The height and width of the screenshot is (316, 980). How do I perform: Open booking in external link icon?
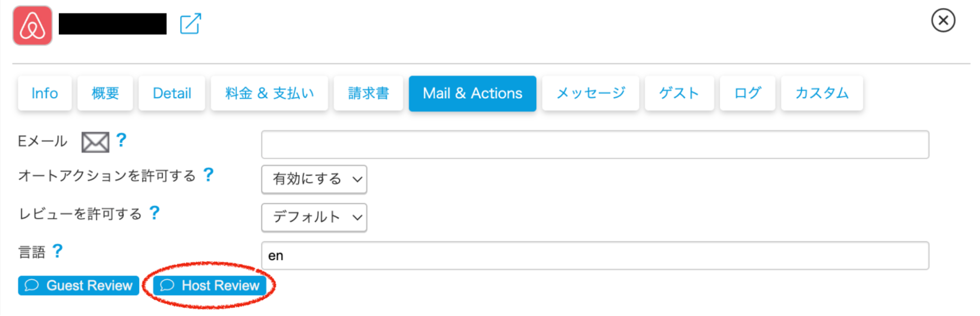(x=190, y=24)
